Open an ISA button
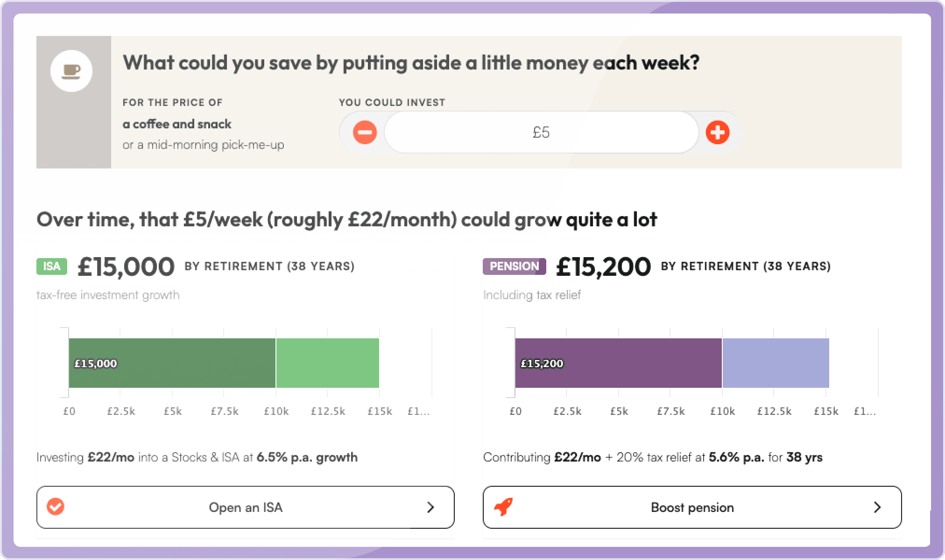Screen dimensions: 945x560 [246, 507]
